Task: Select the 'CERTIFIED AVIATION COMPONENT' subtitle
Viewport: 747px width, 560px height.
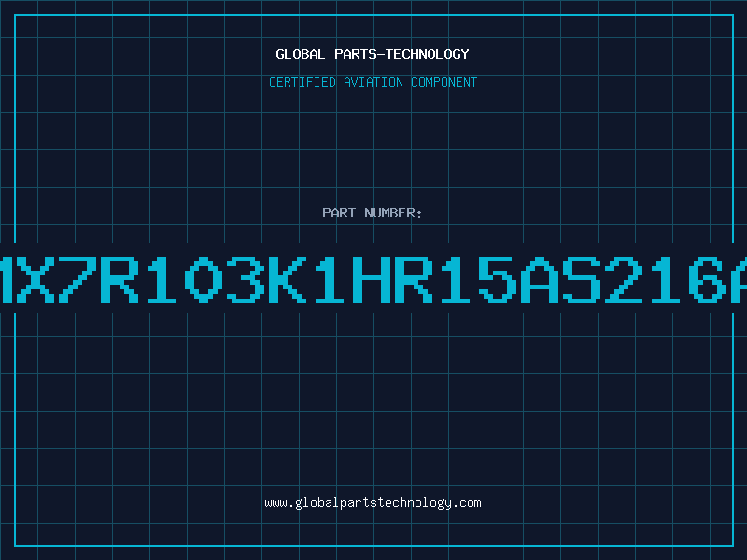Action: coord(373,82)
